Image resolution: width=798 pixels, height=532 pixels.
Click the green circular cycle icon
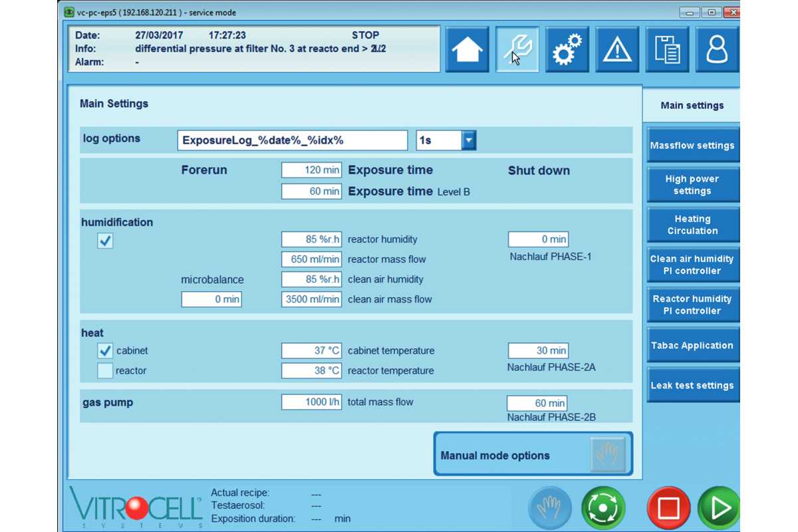(602, 508)
